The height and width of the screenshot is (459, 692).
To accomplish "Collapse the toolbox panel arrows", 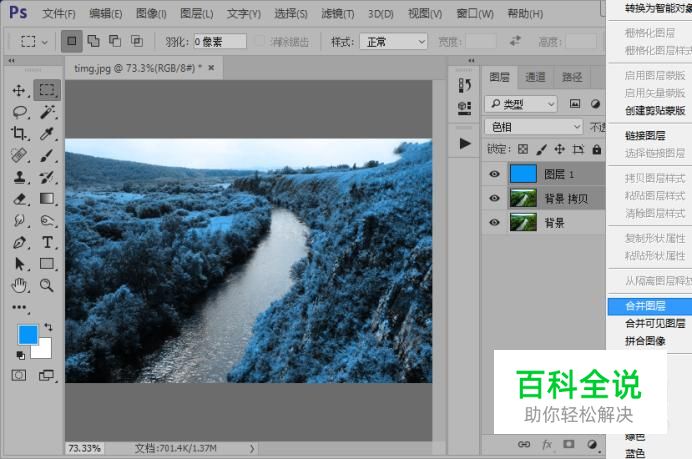I will 11,60.
